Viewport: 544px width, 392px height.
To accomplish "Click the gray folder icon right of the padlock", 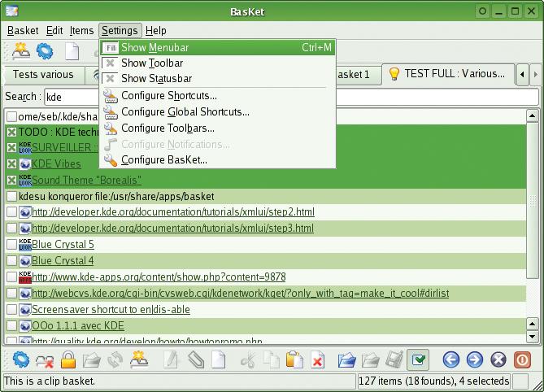I will coord(92,360).
